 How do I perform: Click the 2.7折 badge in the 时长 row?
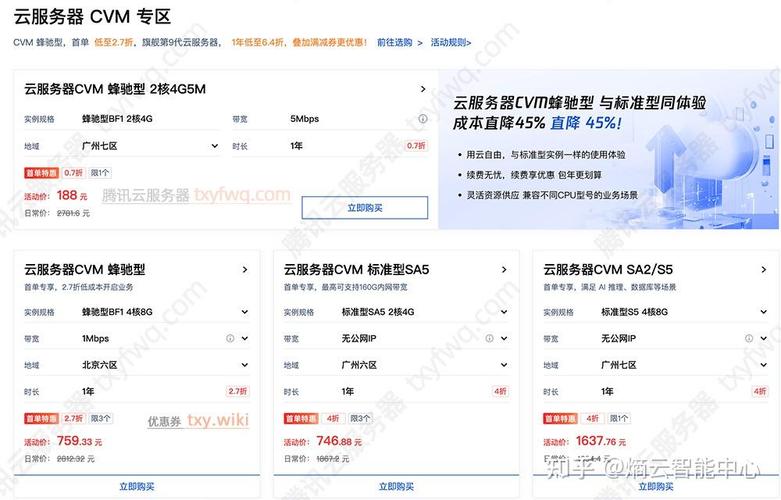(x=238, y=391)
